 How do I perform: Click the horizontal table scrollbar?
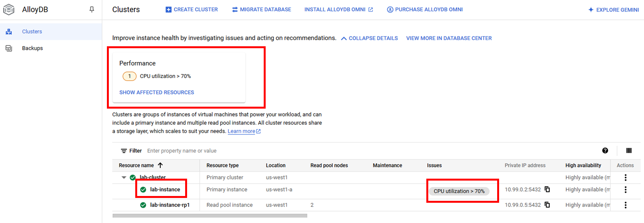tap(210, 216)
